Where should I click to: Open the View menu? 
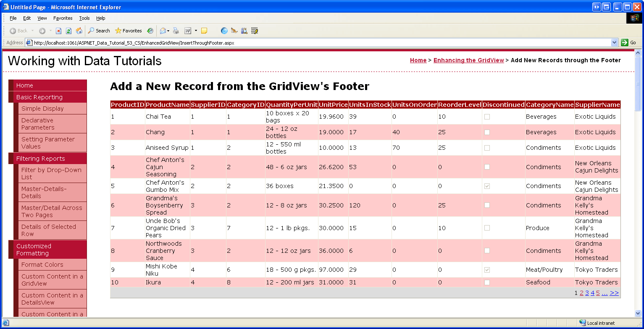(x=42, y=18)
